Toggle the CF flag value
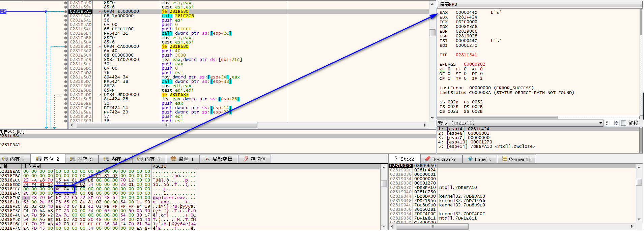 point(449,78)
